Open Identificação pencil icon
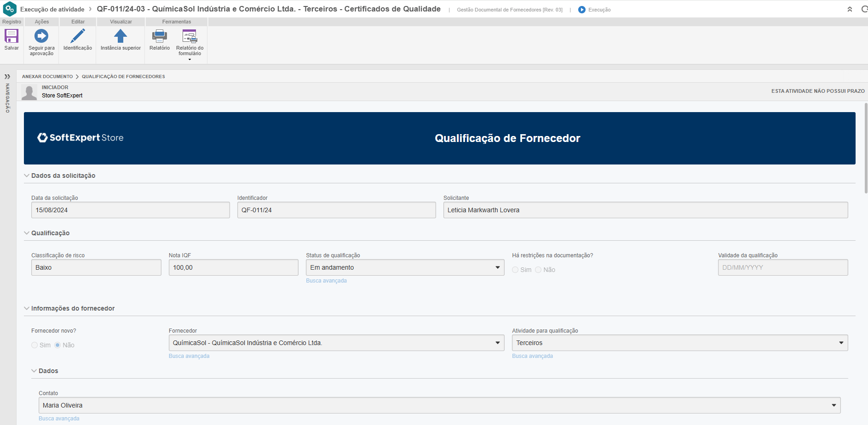 (x=77, y=36)
